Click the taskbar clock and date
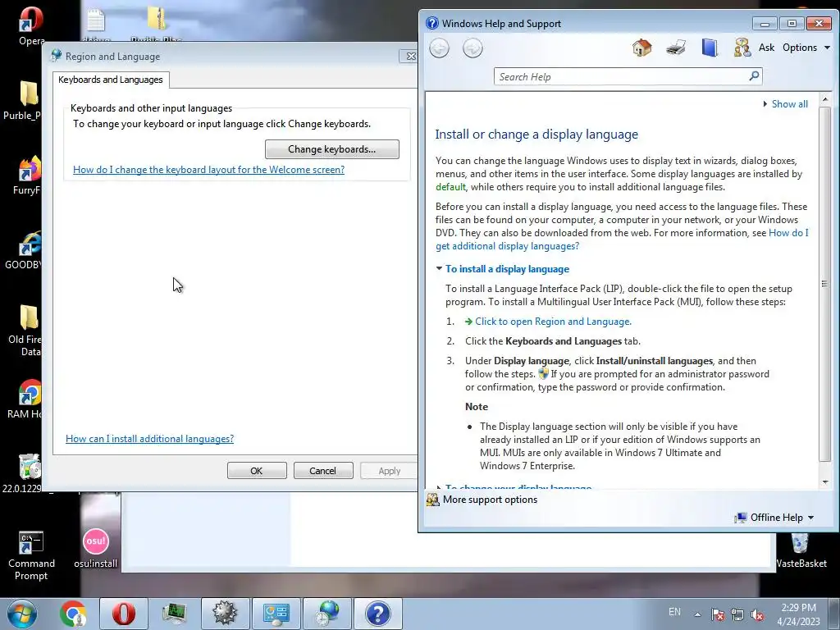Screen dimensions: 840x630 798,614
